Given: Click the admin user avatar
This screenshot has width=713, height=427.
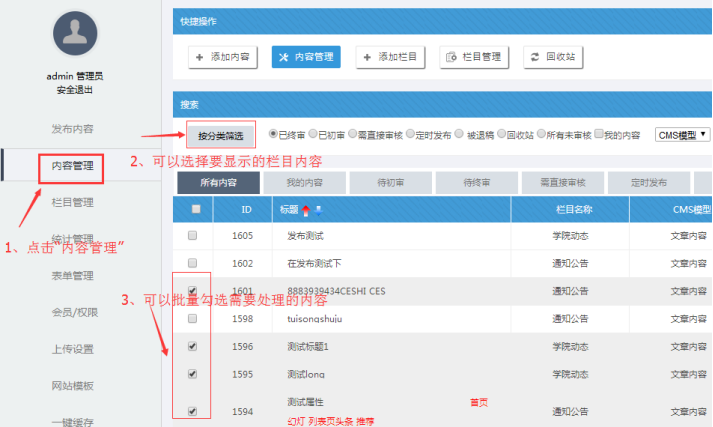Looking at the screenshot, I should point(74,35).
